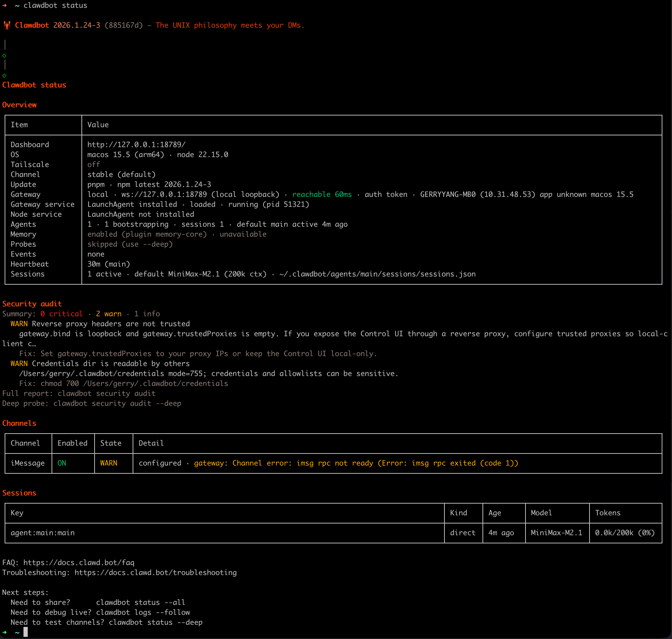Click the green prompt arrow on the last line
This screenshot has width=672, height=639.
[5, 632]
